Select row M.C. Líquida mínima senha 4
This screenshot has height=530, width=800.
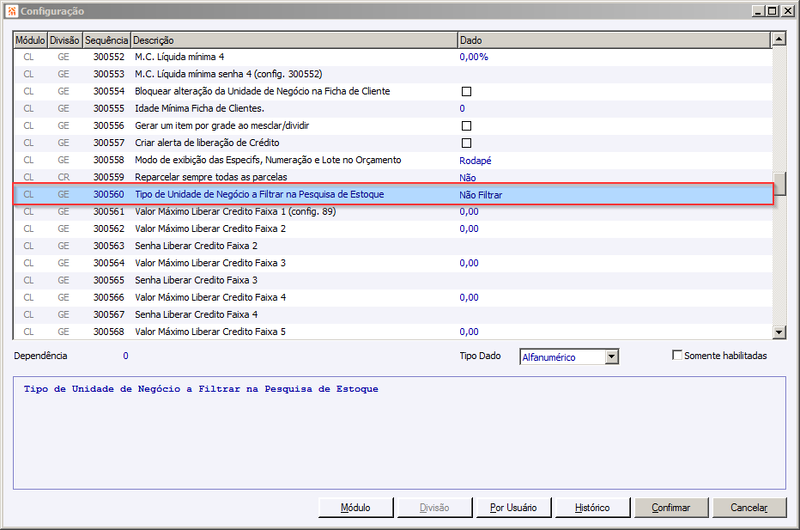click(x=393, y=74)
